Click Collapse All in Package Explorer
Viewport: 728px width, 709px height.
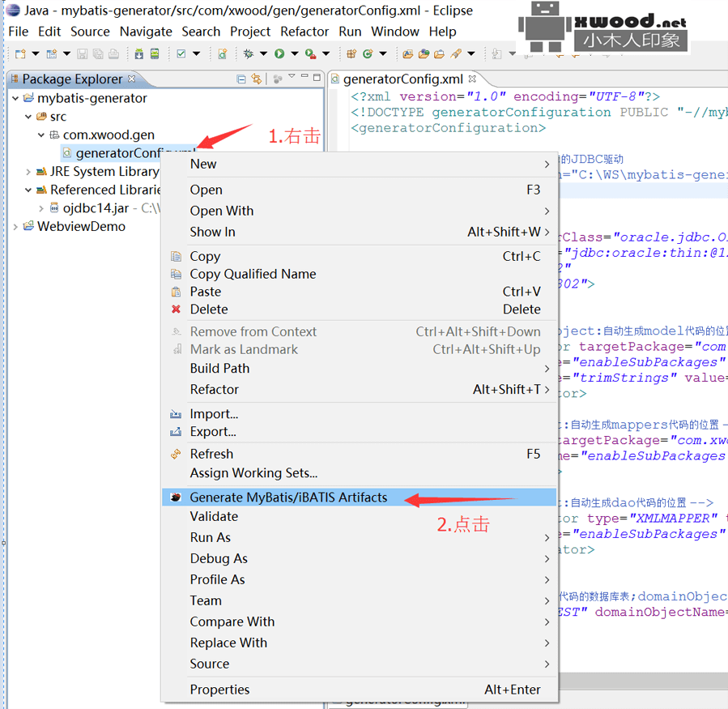(241, 79)
